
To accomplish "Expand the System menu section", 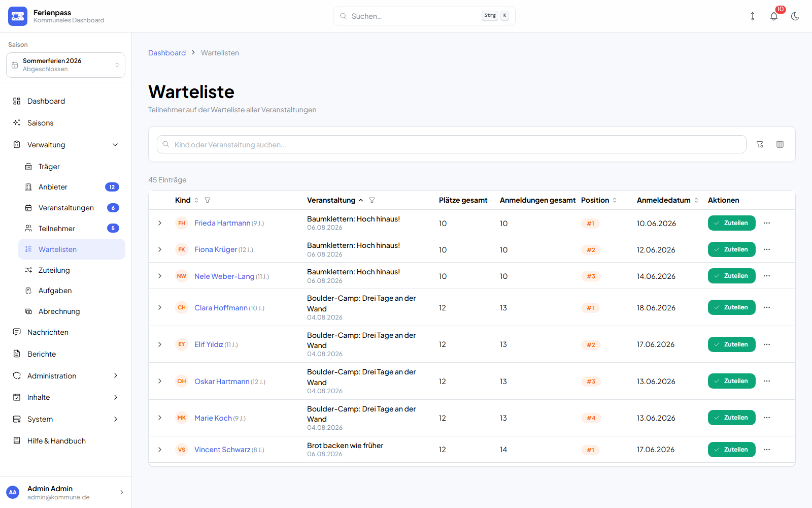I will click(x=65, y=419).
